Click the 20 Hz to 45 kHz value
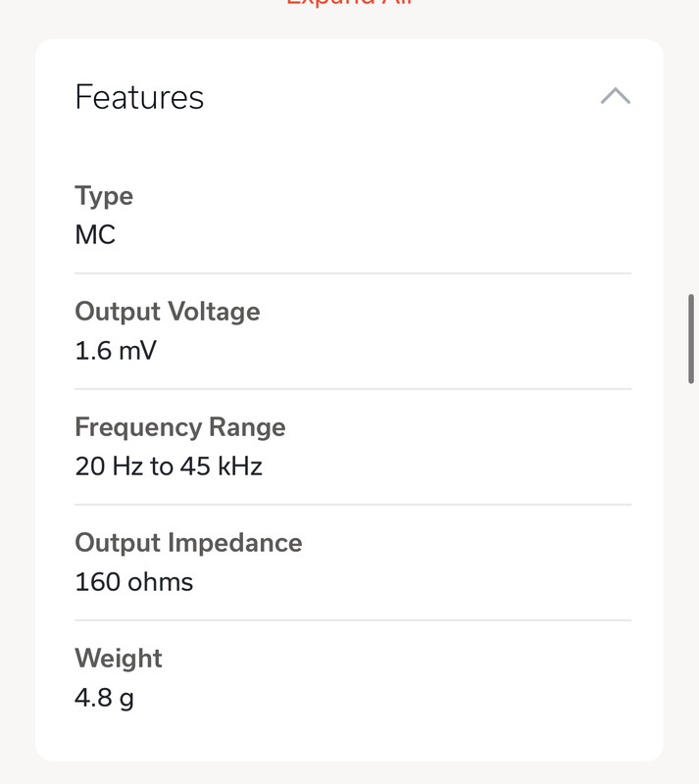 pos(169,466)
